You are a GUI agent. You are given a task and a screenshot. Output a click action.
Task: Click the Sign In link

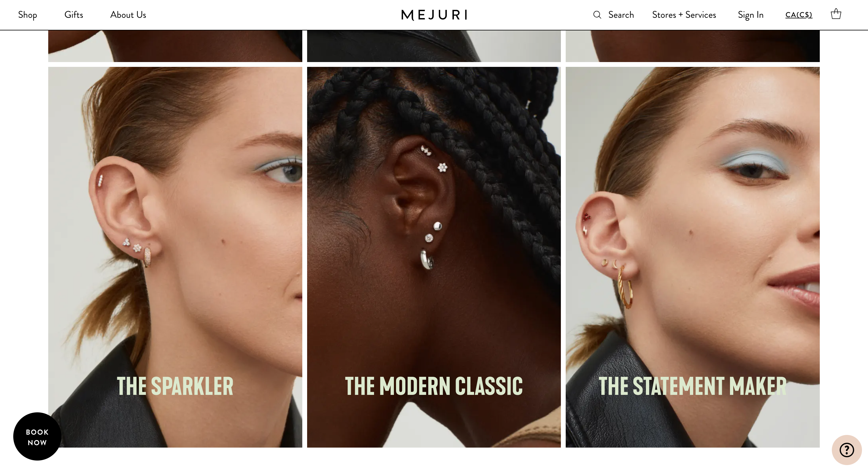tap(750, 15)
